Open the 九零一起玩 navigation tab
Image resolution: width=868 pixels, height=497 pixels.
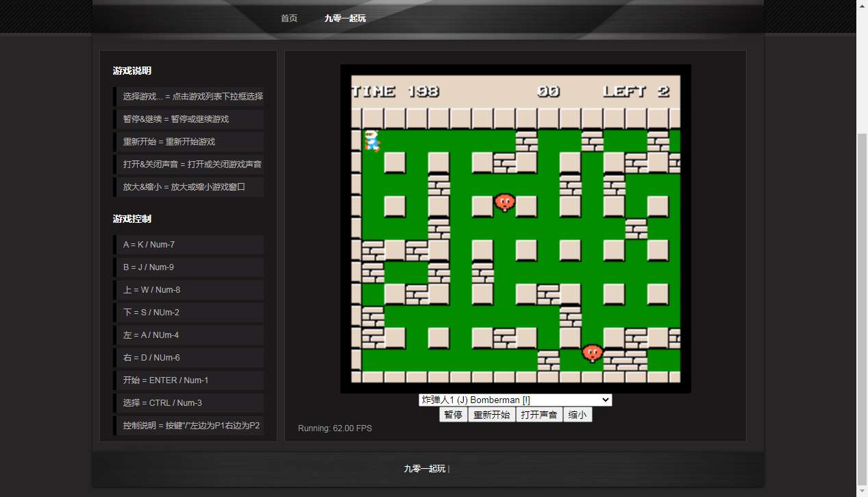[x=345, y=19]
